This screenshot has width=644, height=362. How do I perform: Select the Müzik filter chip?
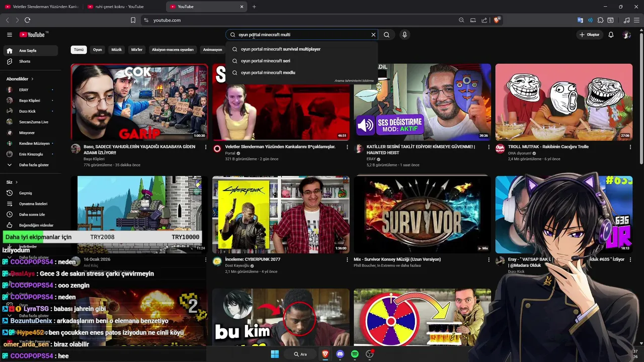[117, 50]
